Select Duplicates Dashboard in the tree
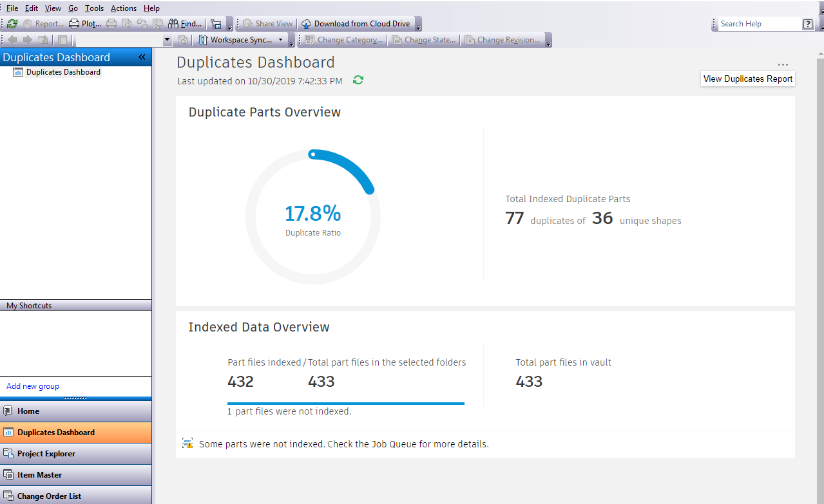 pyautogui.click(x=63, y=72)
